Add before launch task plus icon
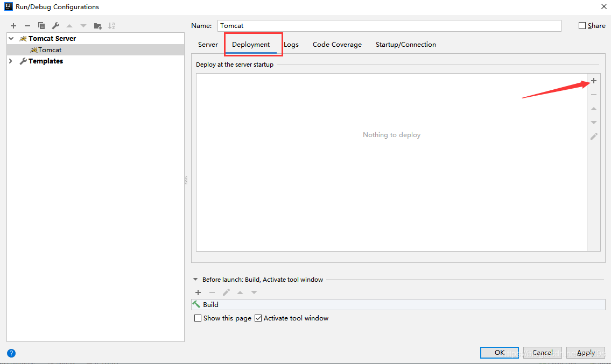The image size is (611, 364). pos(198,292)
